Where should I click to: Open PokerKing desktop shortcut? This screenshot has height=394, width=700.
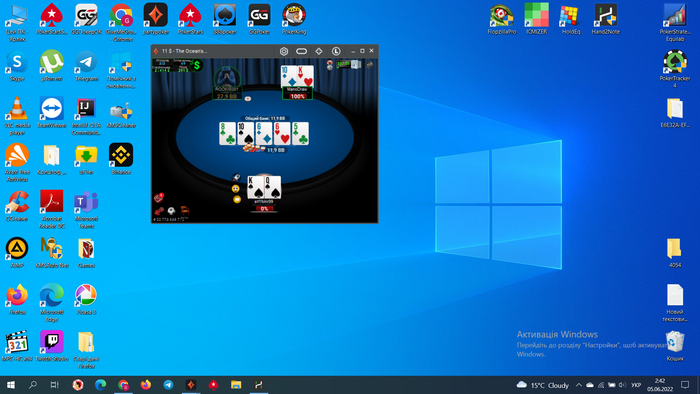pyautogui.click(x=294, y=19)
